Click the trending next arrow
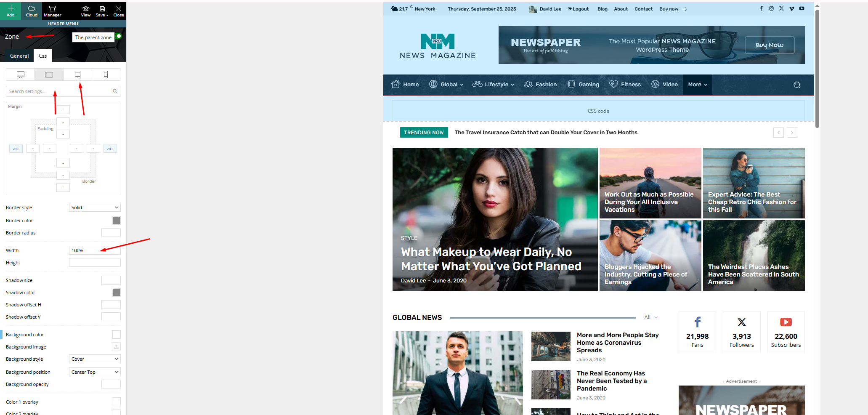This screenshot has height=415, width=868. [x=792, y=133]
